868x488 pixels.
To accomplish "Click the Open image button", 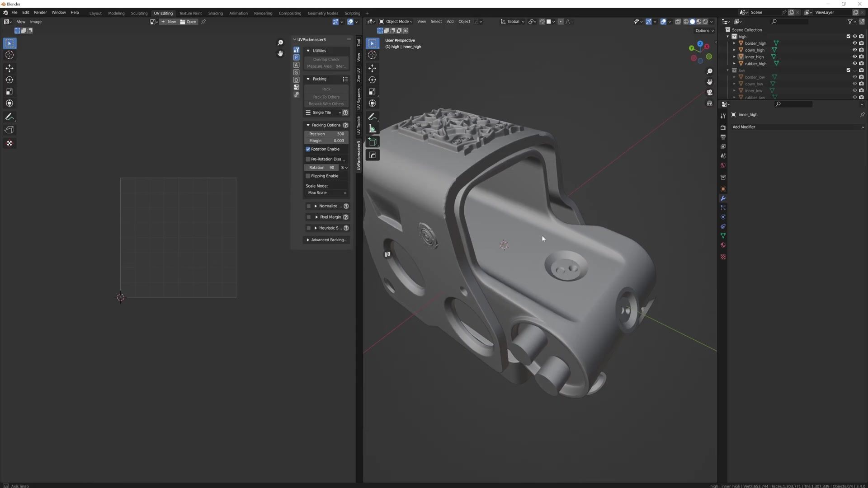I will click(x=189, y=22).
